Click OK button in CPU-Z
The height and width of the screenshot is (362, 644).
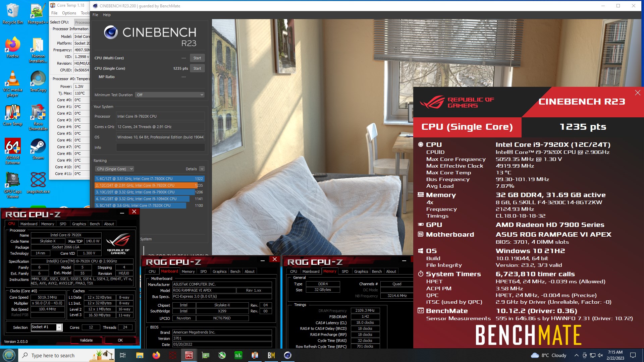[120, 340]
